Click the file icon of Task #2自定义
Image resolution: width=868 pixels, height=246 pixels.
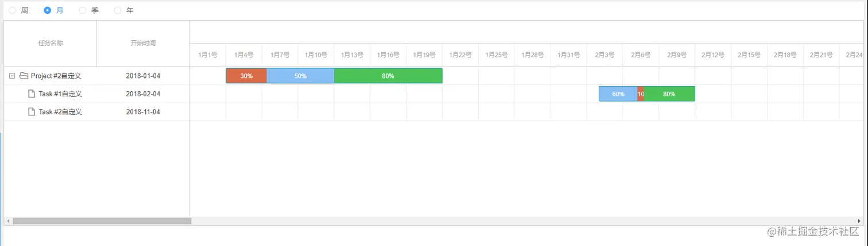32,112
